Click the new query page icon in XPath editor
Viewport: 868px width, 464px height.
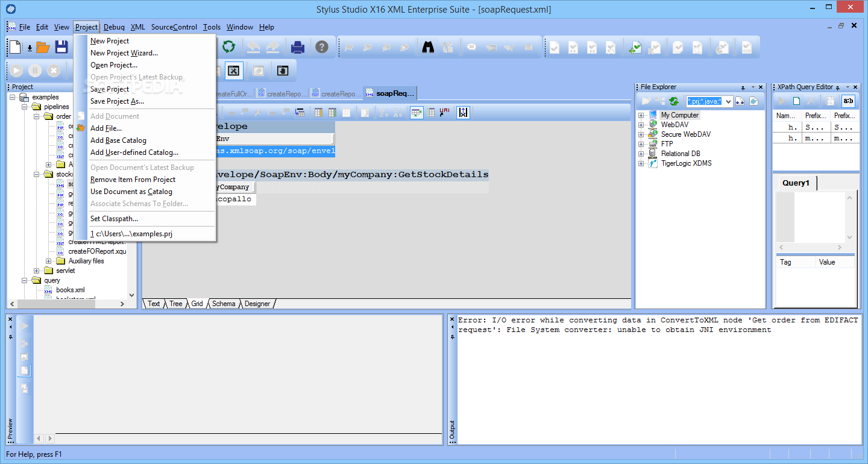[x=797, y=101]
